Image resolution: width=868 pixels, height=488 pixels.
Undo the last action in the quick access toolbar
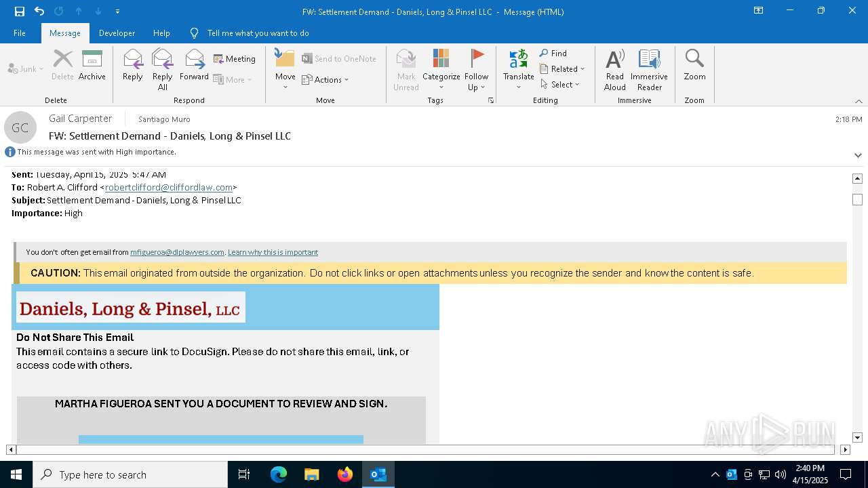pyautogui.click(x=39, y=11)
